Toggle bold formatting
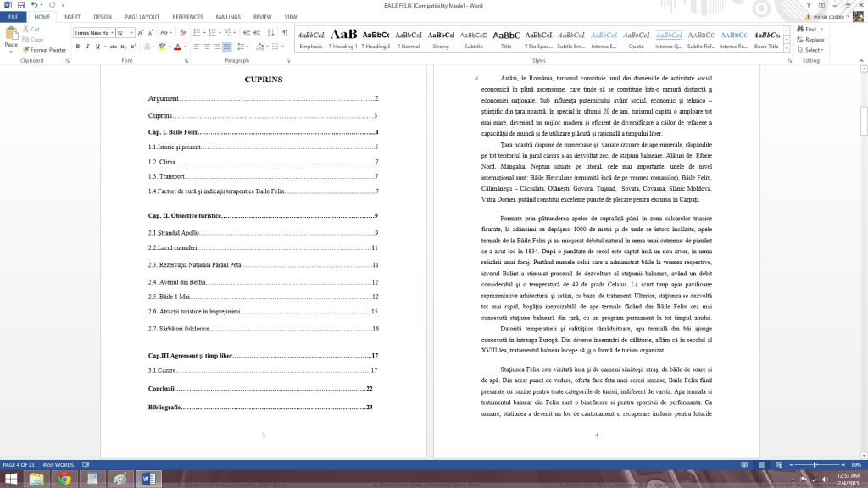The height and width of the screenshot is (488, 868). 77,47
